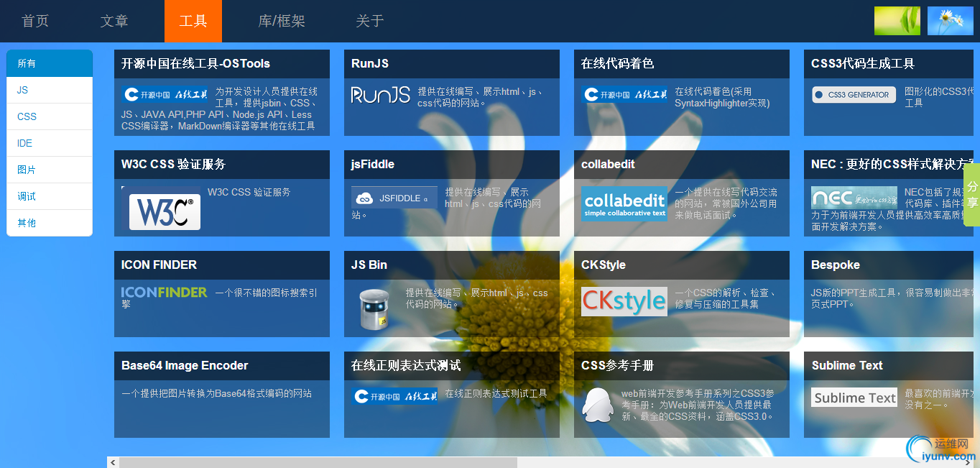Click the Sublime Text logo
Image resolution: width=980 pixels, height=468 pixels.
click(854, 397)
